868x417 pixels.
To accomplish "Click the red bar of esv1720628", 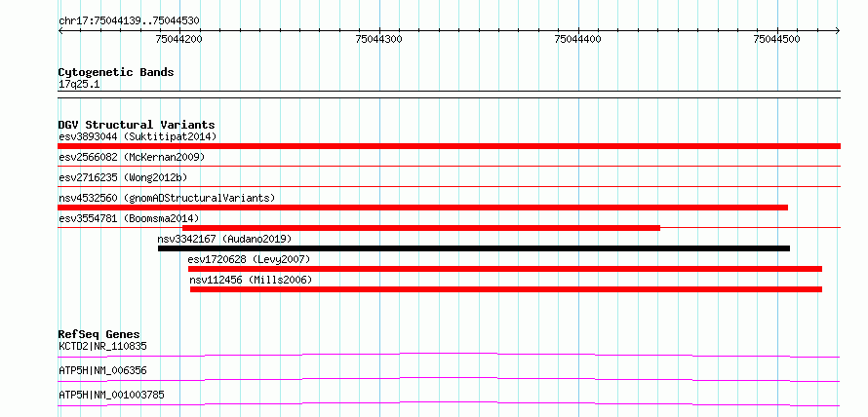I will 505,269.
